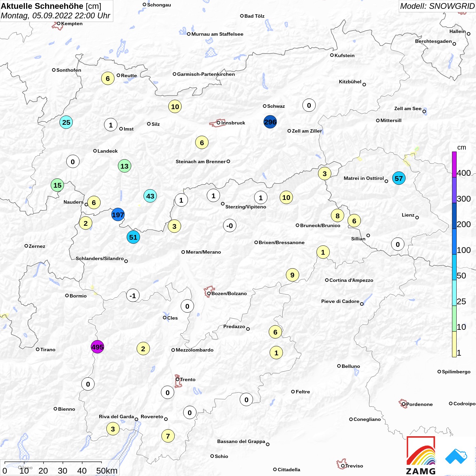
Task: Select the green 15 station marker
Action: [x=57, y=185]
